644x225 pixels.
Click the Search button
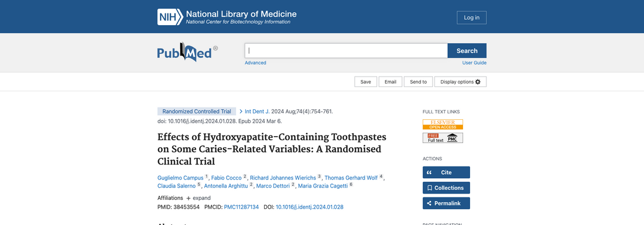[467, 51]
